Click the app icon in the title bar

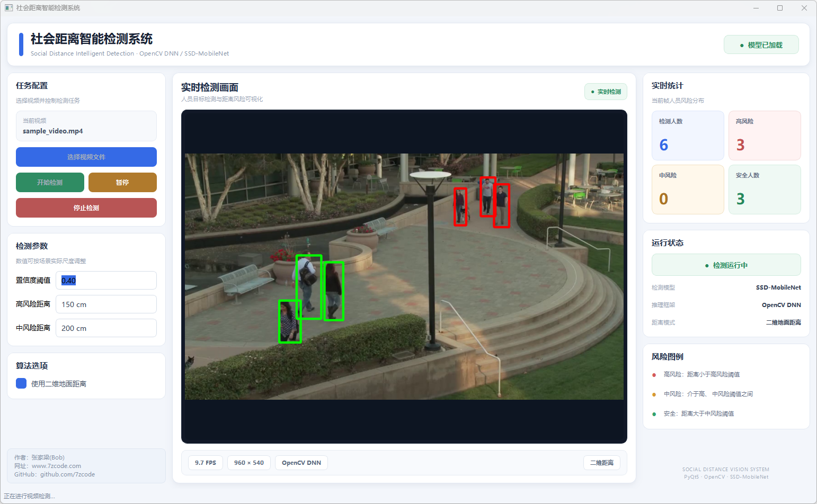tap(8, 8)
